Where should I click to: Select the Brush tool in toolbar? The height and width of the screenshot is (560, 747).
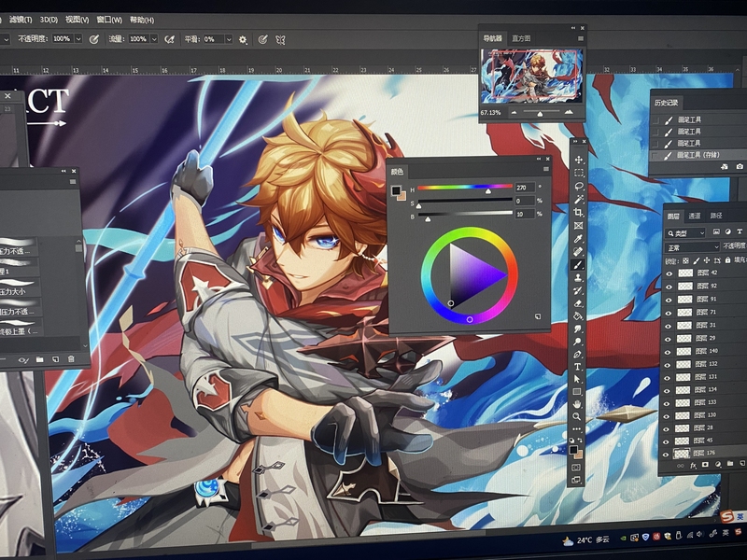point(578,265)
